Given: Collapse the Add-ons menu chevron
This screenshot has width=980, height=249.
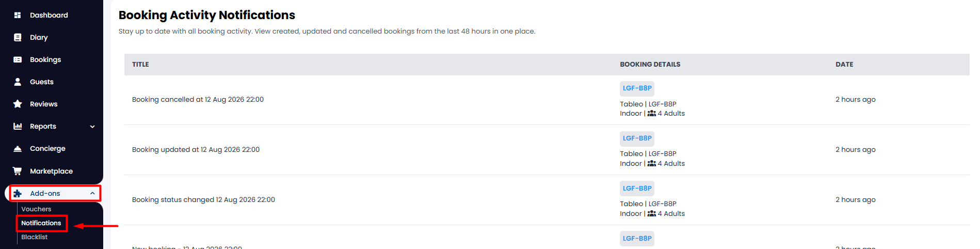Looking at the screenshot, I should pos(92,193).
